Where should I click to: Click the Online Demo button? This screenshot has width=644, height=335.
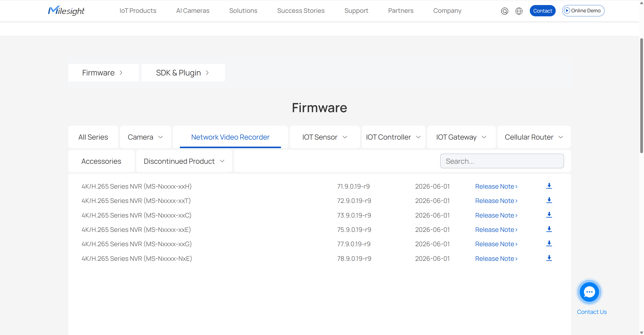[x=583, y=11]
